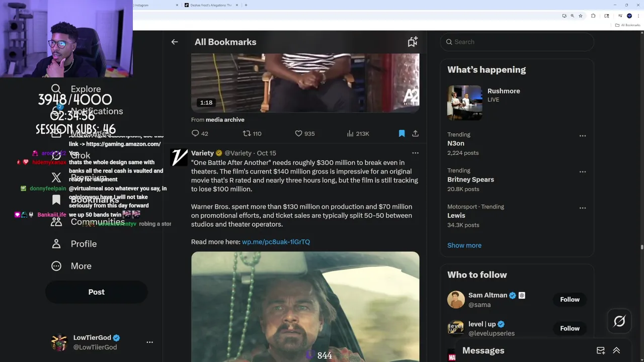Open the N3on trending topic
The image size is (644, 362).
pyautogui.click(x=456, y=143)
